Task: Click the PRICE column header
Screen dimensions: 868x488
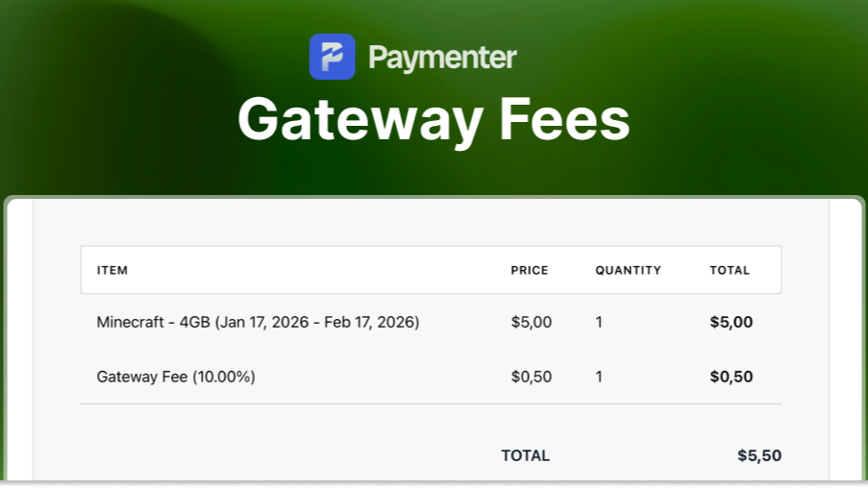Action: tap(529, 270)
